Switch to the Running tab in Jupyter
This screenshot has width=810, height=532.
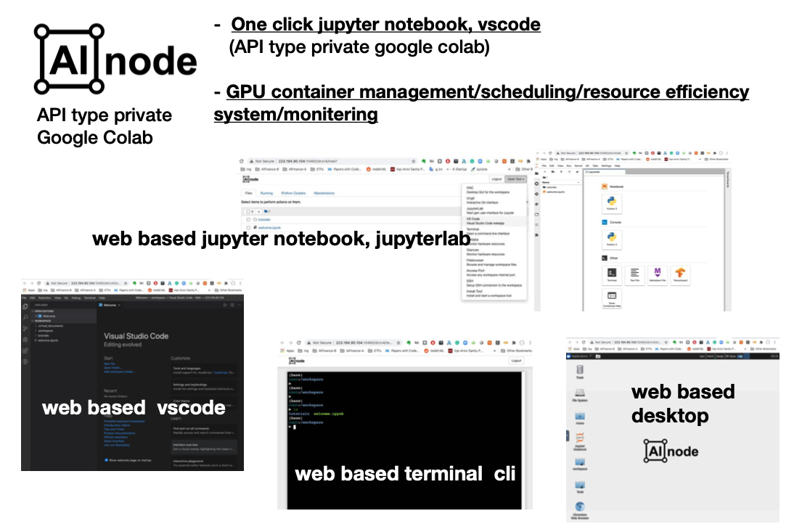[x=266, y=193]
